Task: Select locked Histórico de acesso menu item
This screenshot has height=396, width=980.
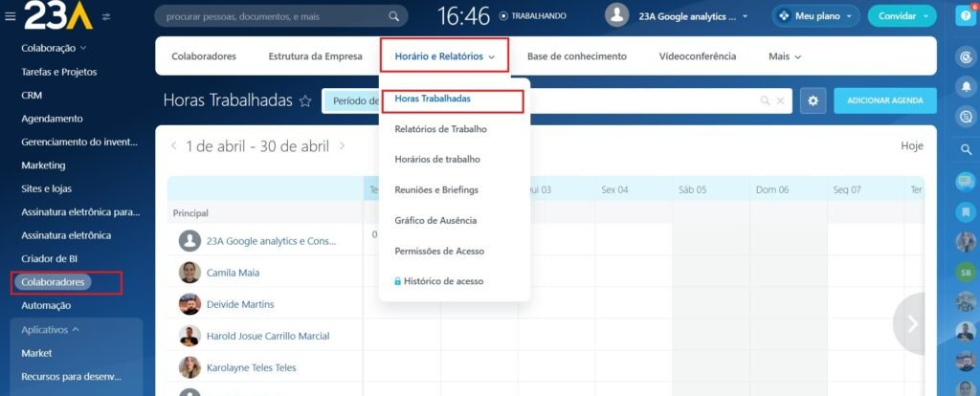Action: click(x=438, y=281)
